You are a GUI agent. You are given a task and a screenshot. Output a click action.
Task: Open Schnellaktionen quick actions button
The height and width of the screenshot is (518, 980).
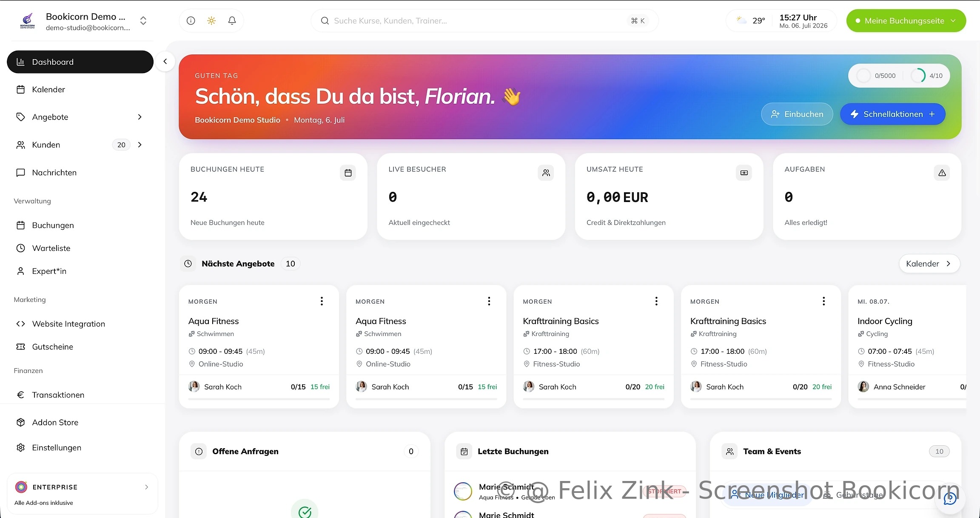(x=892, y=114)
